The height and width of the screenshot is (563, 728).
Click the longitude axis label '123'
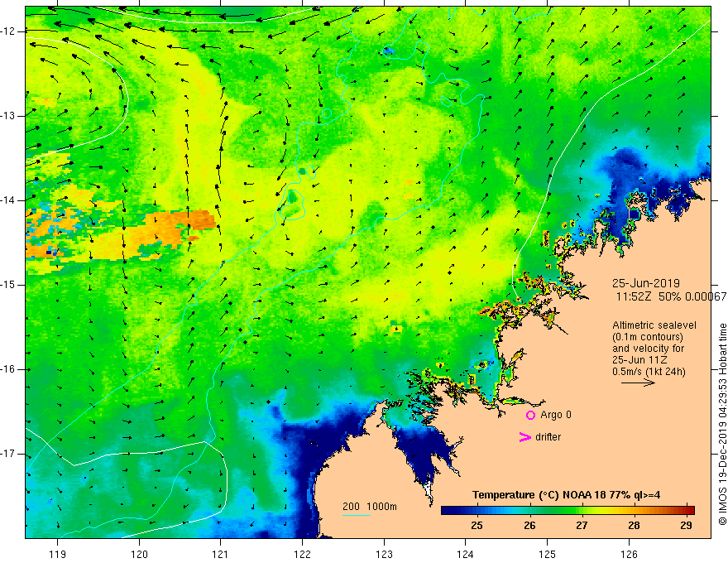point(384,554)
